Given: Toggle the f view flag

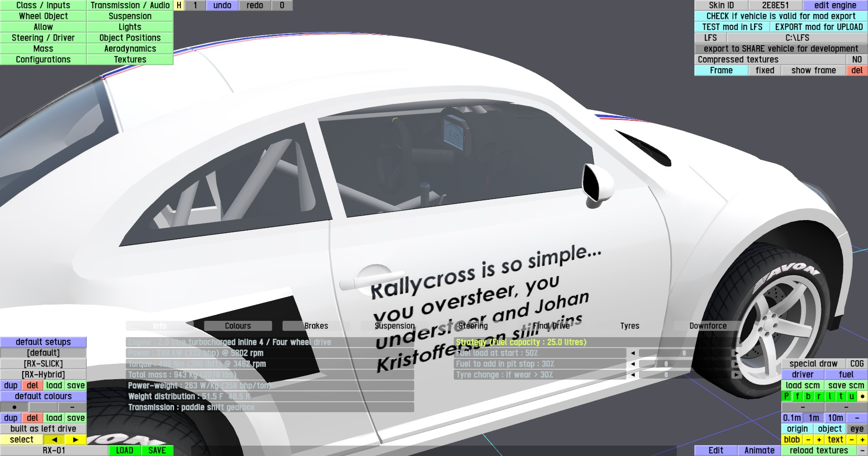Looking at the screenshot, I should tap(797, 396).
